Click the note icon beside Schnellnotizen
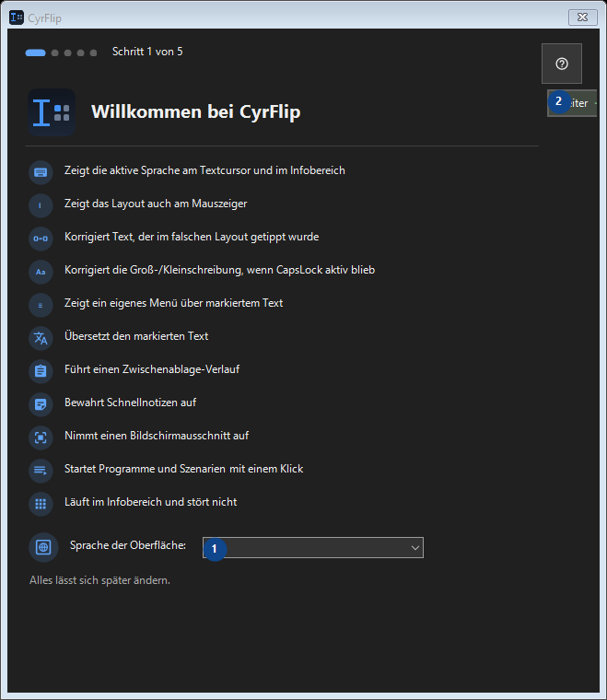This screenshot has width=607, height=700. [x=41, y=404]
